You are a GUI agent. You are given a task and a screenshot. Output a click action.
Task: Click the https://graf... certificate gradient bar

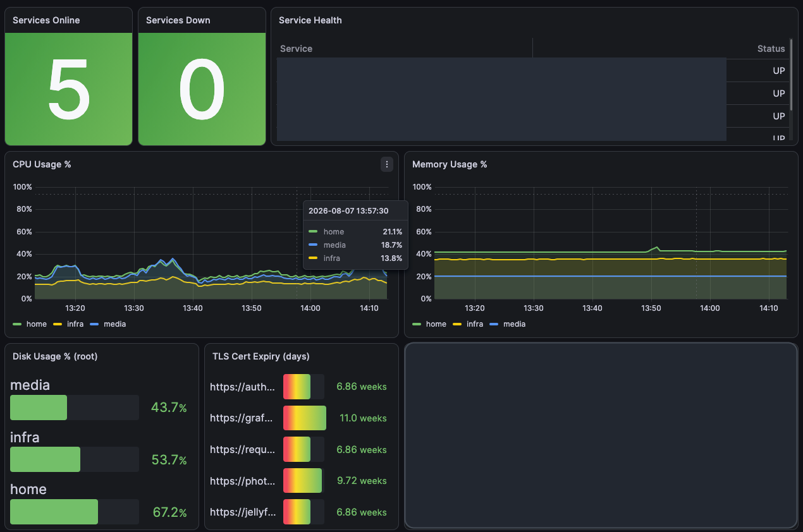305,418
